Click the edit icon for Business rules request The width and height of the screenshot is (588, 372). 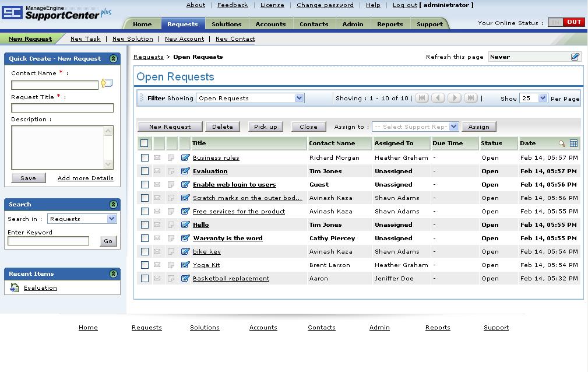(185, 157)
